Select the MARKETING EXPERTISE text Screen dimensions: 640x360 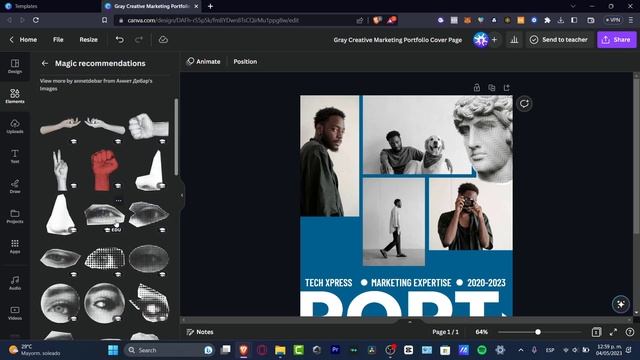411,282
